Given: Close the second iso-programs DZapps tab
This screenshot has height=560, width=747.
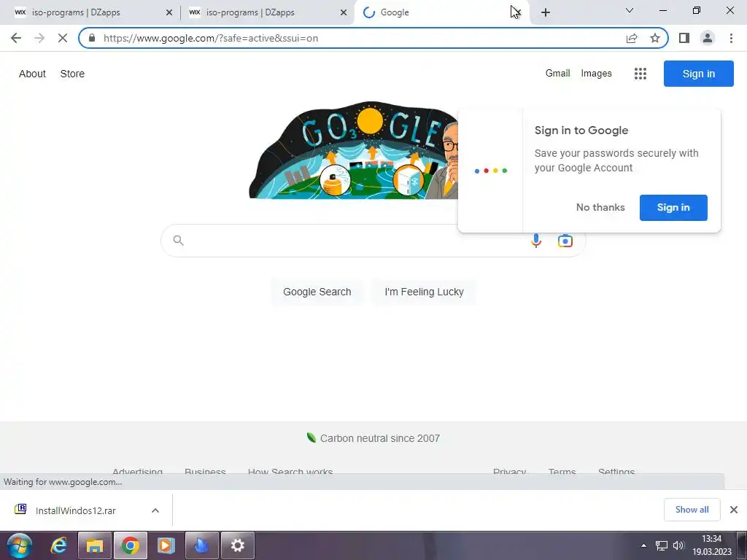Looking at the screenshot, I should 343,12.
